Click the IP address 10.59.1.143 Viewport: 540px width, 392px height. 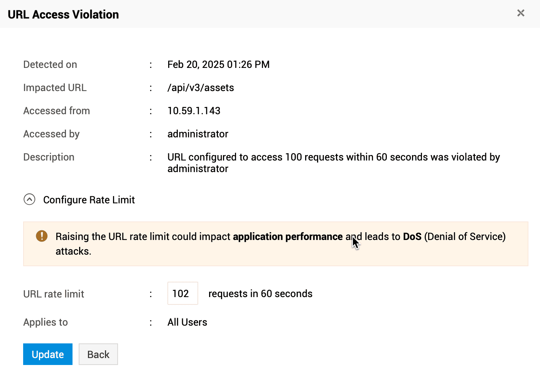tap(194, 111)
